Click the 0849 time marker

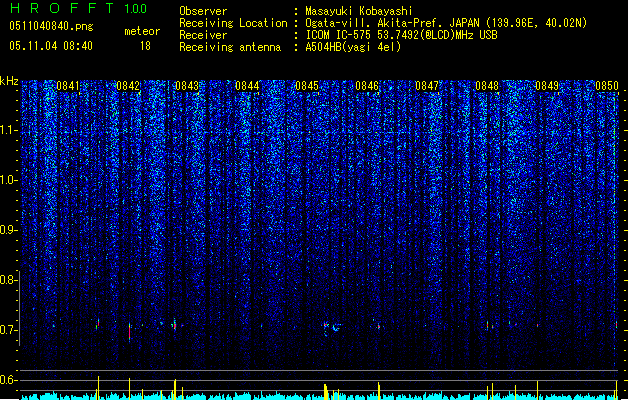[547, 86]
